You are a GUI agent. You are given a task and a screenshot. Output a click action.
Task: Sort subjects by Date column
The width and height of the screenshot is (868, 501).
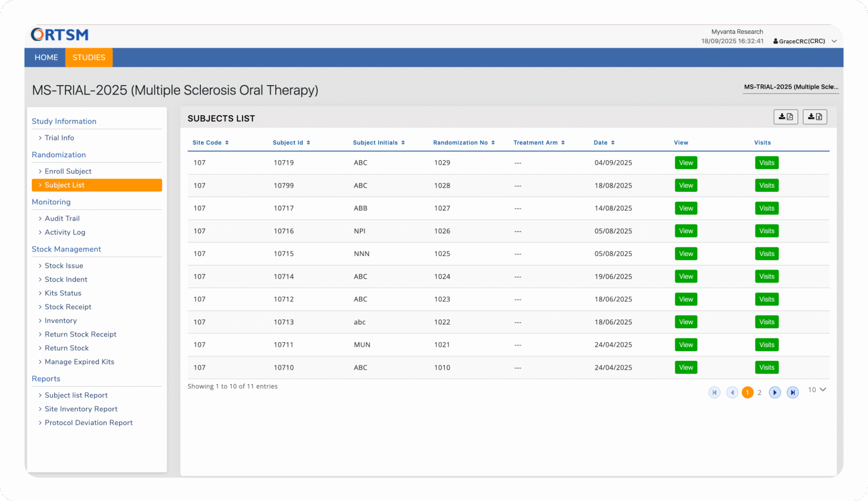pos(604,143)
